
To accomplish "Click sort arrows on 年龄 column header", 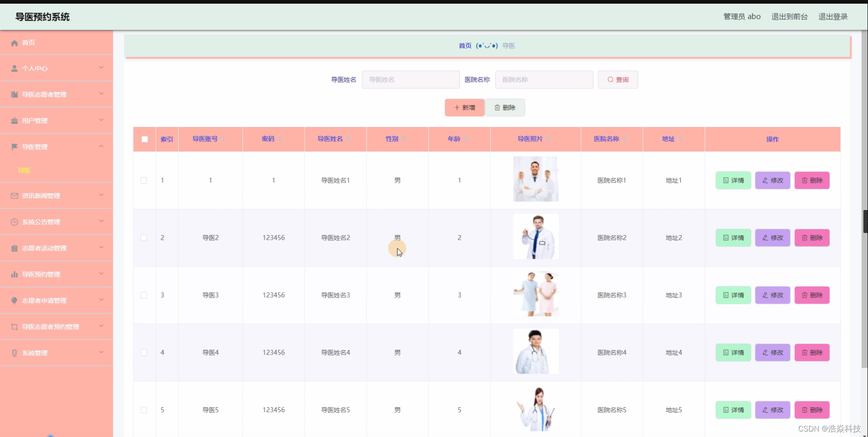I will pos(466,139).
